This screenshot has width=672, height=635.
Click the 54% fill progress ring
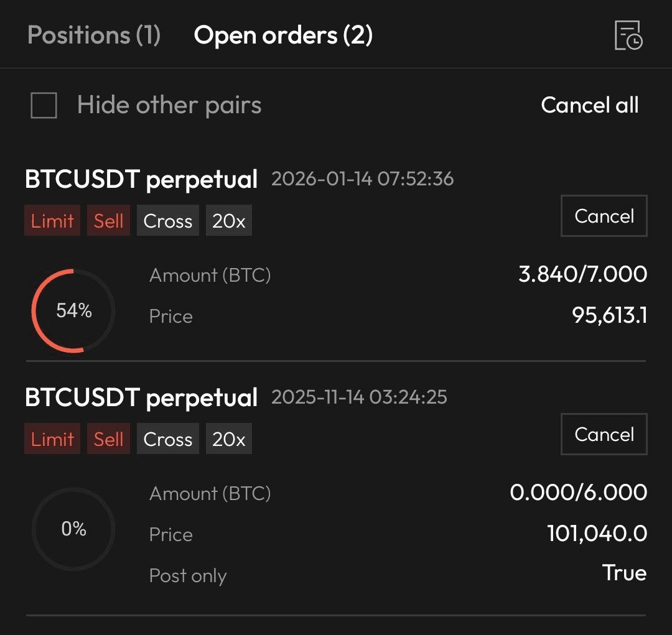[73, 310]
